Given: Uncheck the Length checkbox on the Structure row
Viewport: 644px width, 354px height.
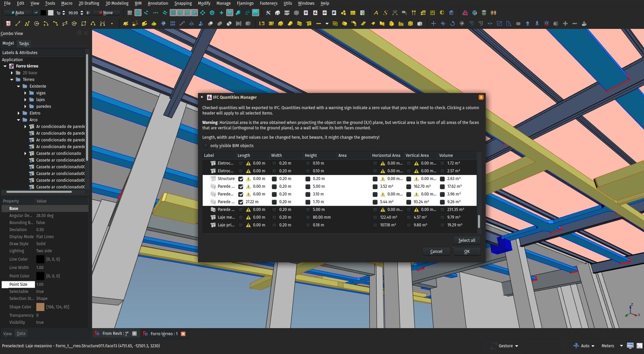Looking at the screenshot, I should pos(240,179).
